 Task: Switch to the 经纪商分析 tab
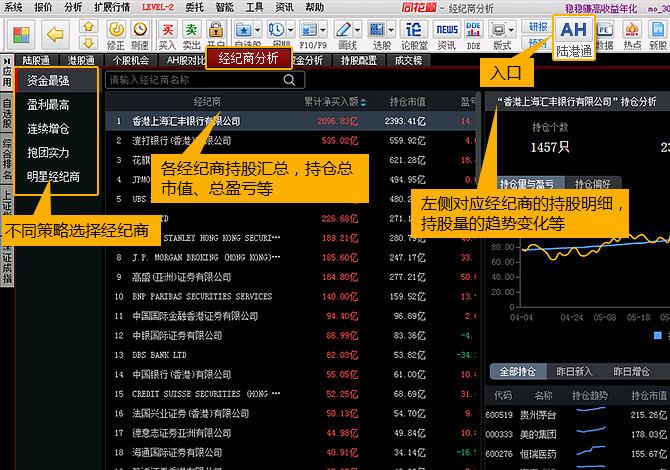[x=249, y=59]
